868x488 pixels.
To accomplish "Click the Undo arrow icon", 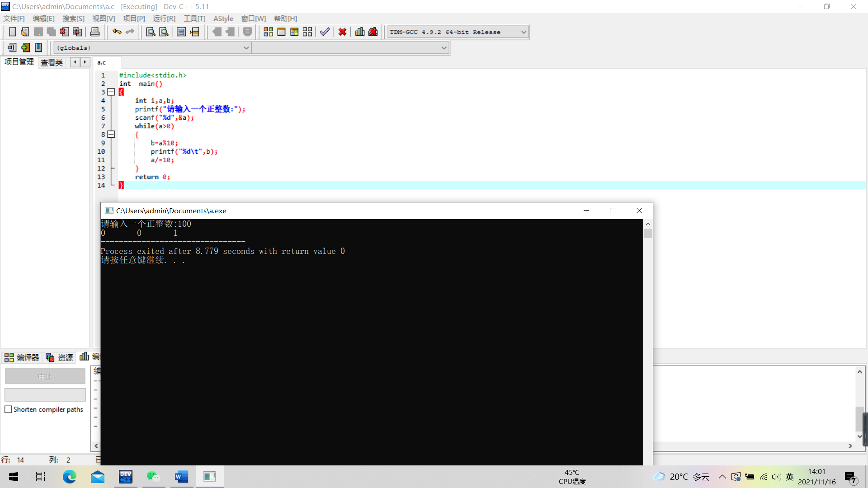I will tap(117, 32).
